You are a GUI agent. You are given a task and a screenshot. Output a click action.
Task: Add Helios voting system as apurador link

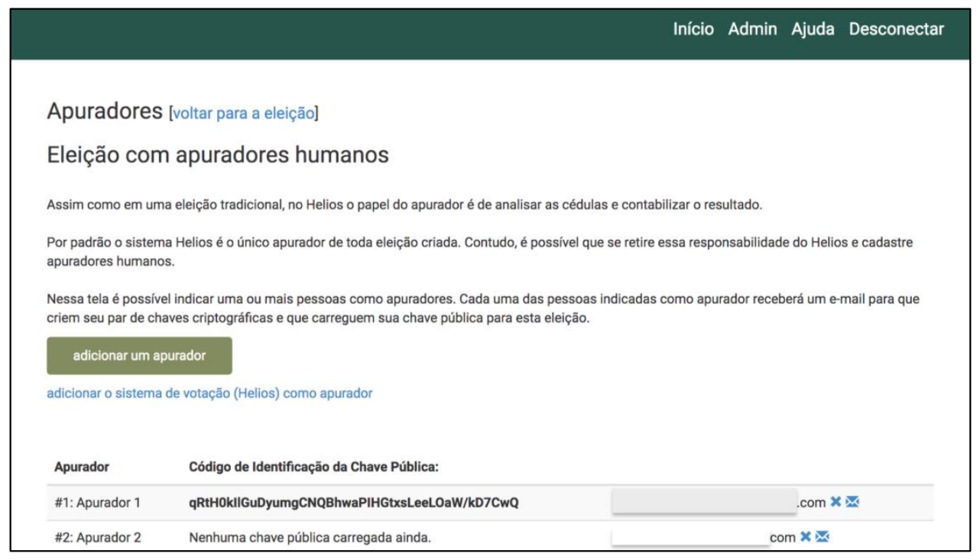click(209, 393)
